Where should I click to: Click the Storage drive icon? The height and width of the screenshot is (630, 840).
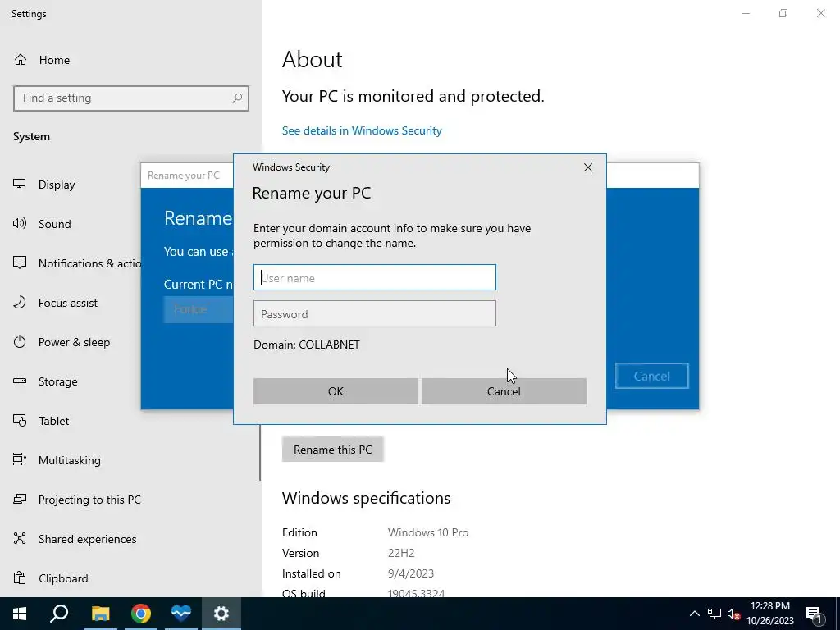[20, 381]
